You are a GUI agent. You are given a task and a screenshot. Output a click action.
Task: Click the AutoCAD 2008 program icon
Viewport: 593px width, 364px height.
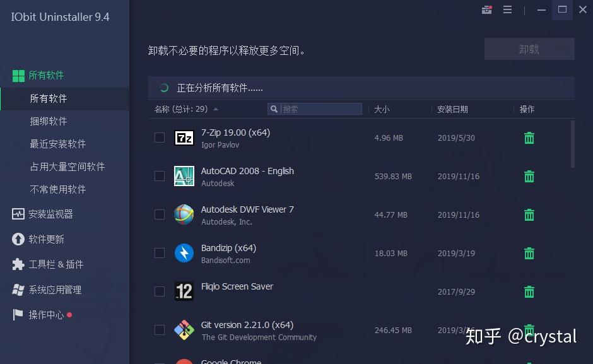click(x=184, y=176)
